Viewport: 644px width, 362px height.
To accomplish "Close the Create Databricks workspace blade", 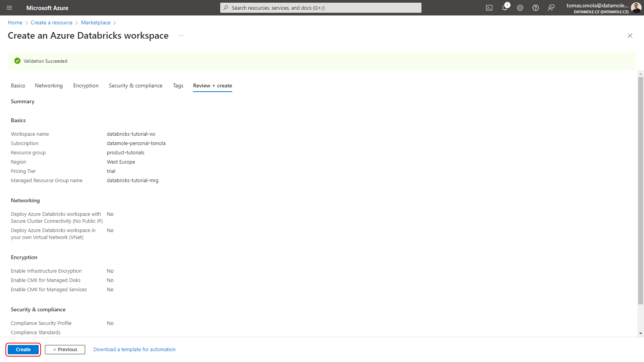I will point(630,36).
